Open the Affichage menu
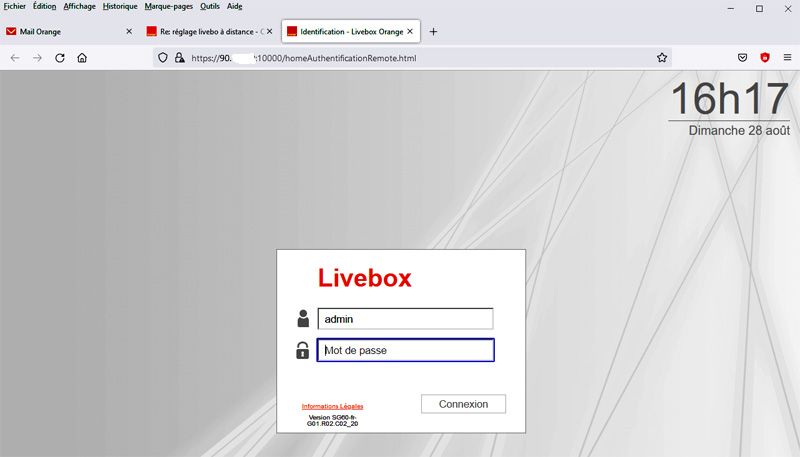800x457 pixels. 79,6
